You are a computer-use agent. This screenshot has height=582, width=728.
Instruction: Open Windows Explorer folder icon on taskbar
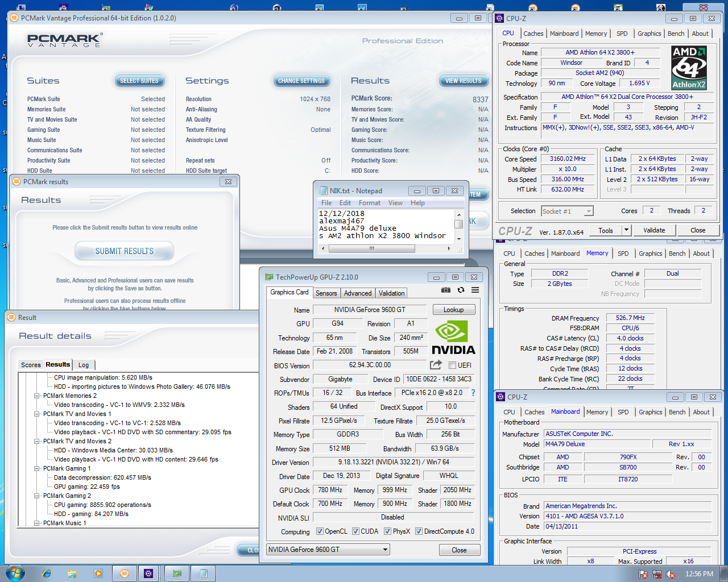point(72,573)
